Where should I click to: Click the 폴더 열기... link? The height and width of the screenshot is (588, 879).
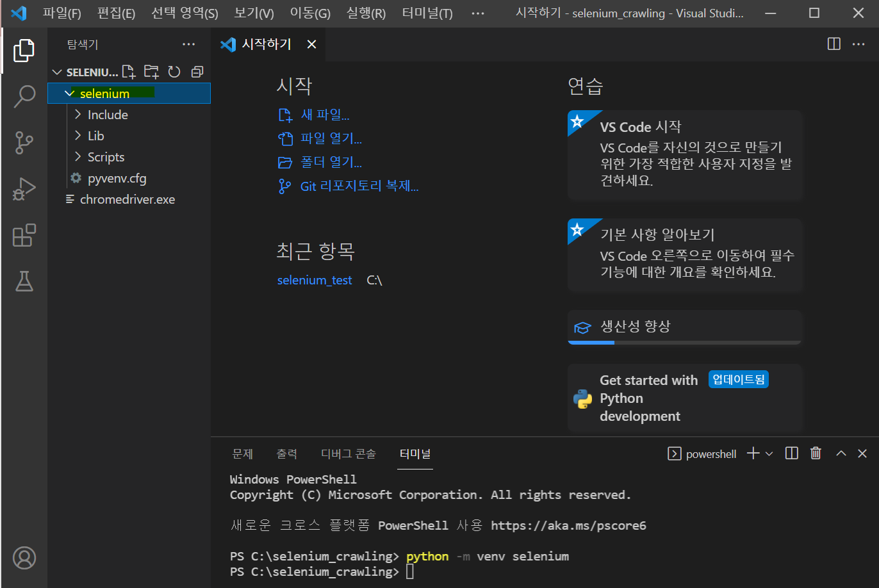point(320,162)
